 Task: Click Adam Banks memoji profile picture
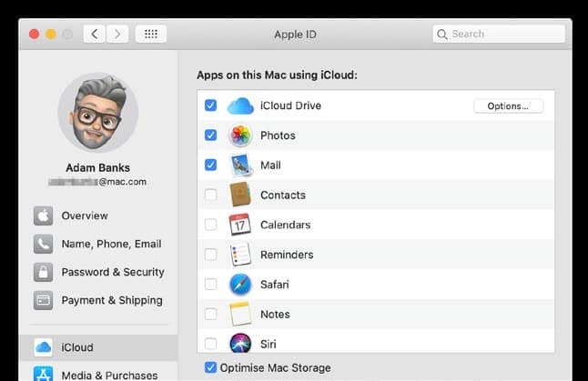[98, 113]
